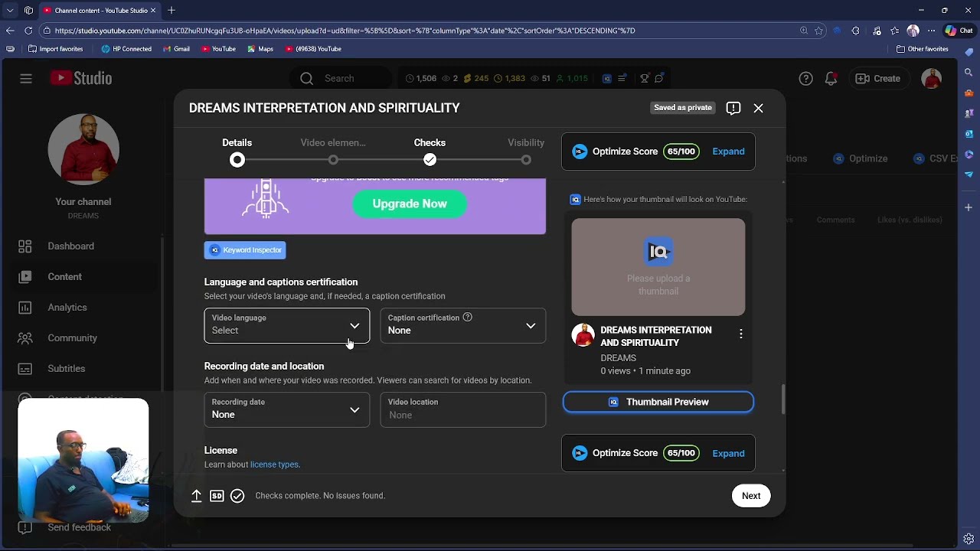The height and width of the screenshot is (551, 980).
Task: Open the Edge sidebar Outlook icon
Action: (x=969, y=134)
